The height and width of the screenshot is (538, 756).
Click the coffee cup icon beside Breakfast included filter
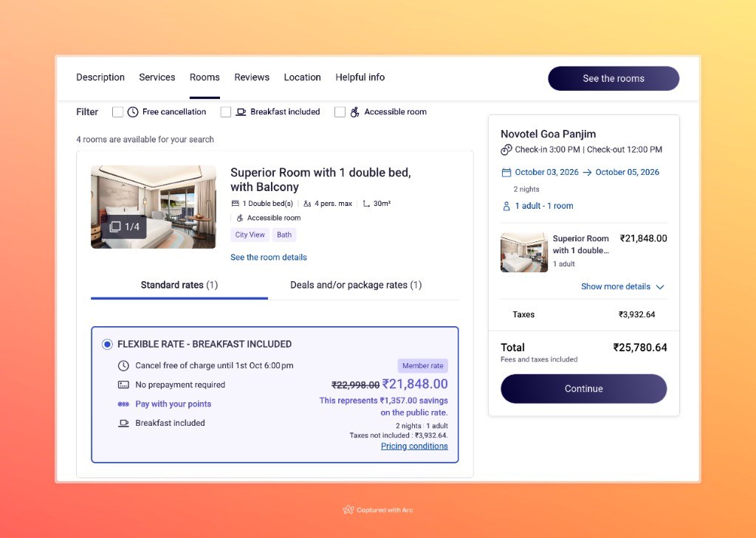click(241, 112)
